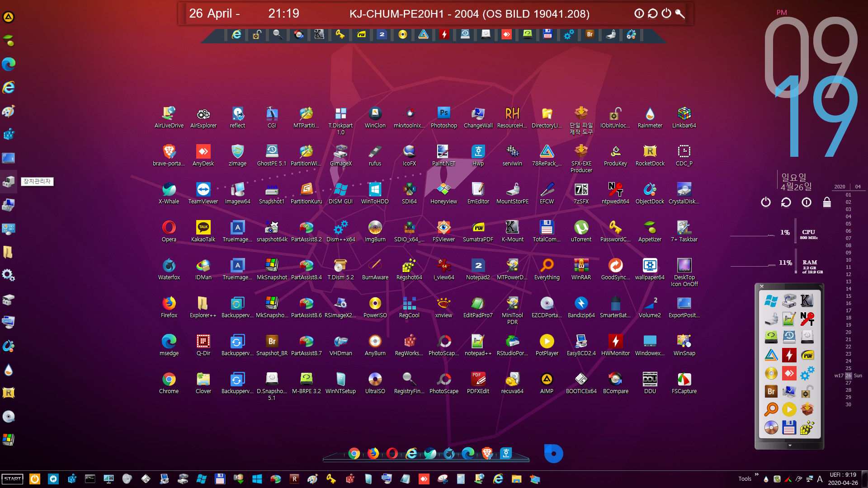Open the Q-Dir file manager shortcut
The image size is (868, 488).
pyautogui.click(x=203, y=346)
